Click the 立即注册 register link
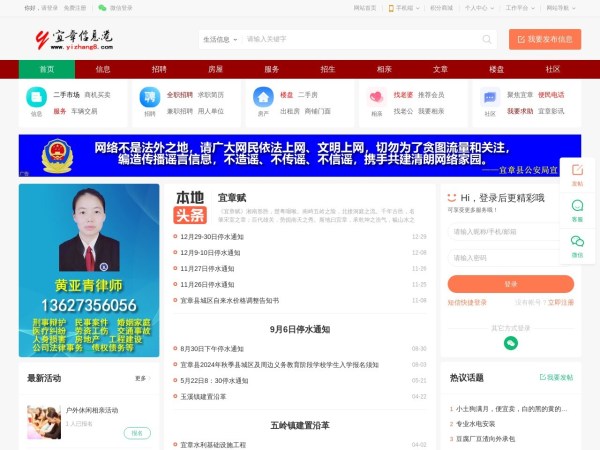The image size is (600, 450). [560, 301]
